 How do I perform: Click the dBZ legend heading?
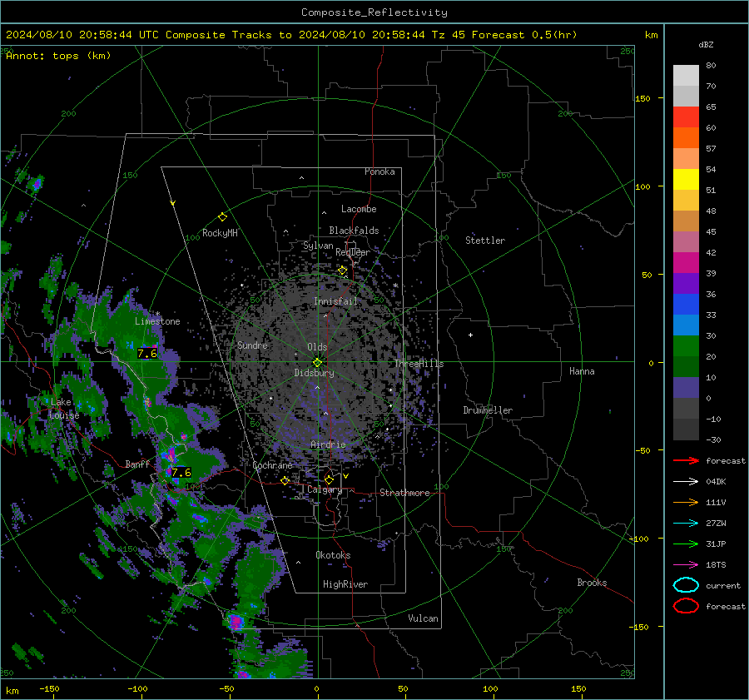[x=706, y=44]
